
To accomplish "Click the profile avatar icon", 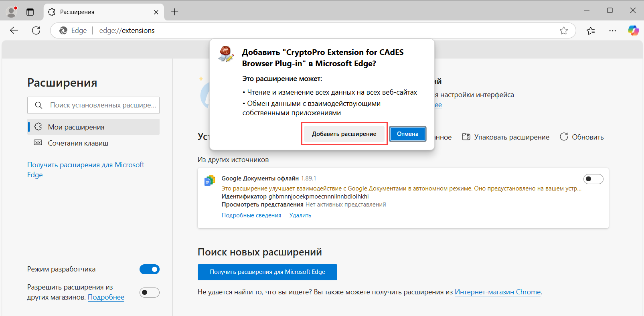I will click(12, 12).
